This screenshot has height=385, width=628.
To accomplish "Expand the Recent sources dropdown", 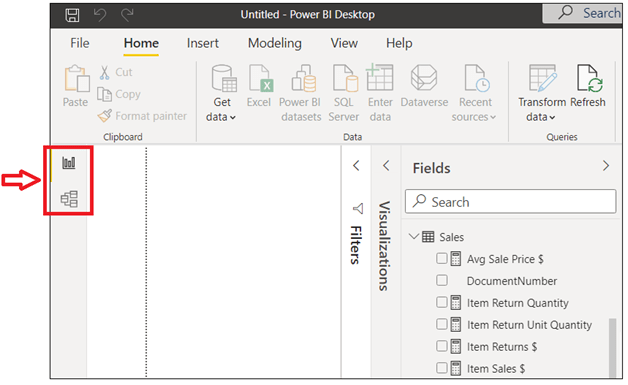I will (475, 93).
